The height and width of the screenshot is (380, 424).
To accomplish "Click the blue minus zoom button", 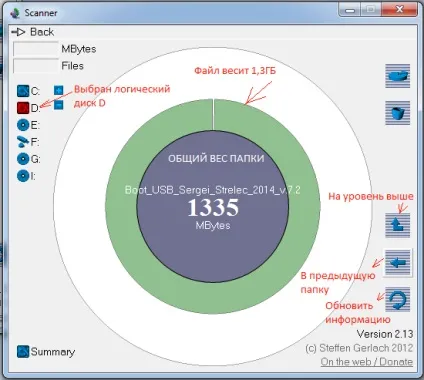I will (x=58, y=105).
